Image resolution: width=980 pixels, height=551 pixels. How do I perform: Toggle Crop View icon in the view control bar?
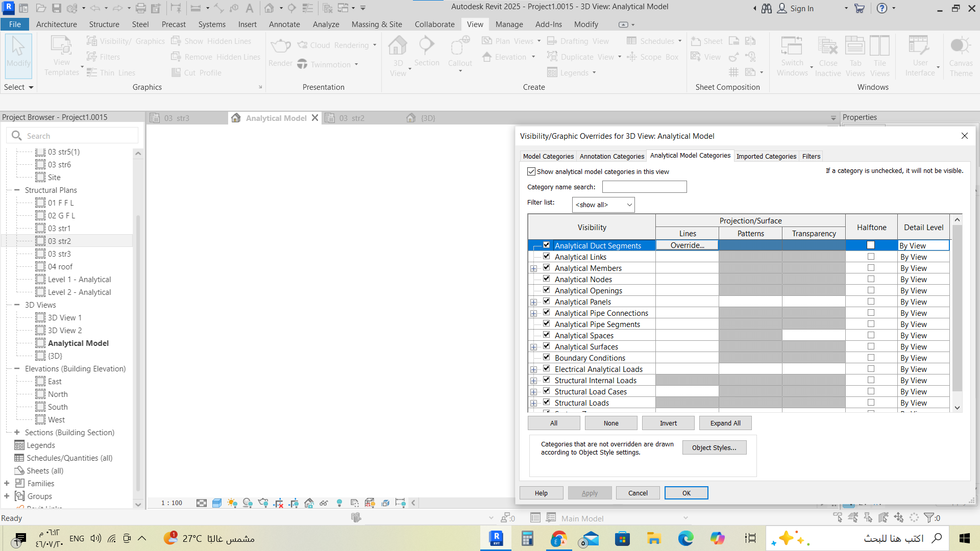pyautogui.click(x=278, y=503)
